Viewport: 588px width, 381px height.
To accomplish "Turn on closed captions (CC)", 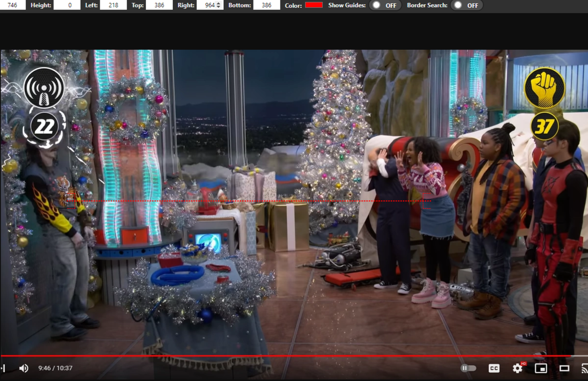I will click(494, 368).
